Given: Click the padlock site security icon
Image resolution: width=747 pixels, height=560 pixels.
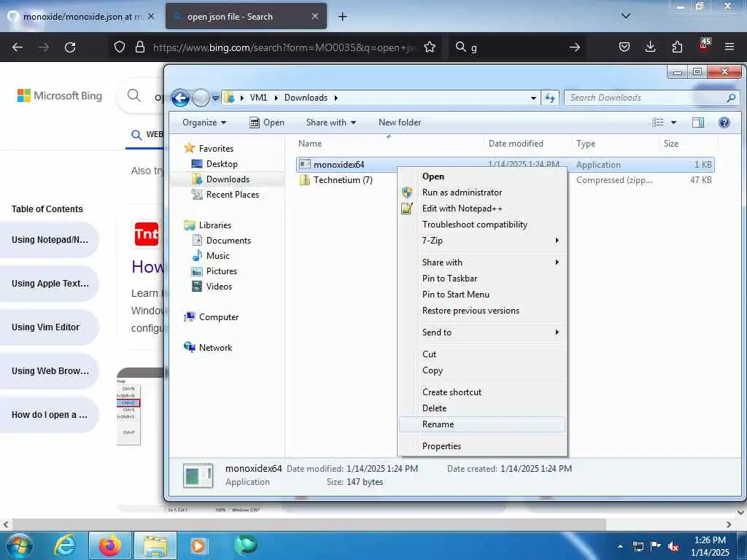Looking at the screenshot, I should pyautogui.click(x=139, y=47).
